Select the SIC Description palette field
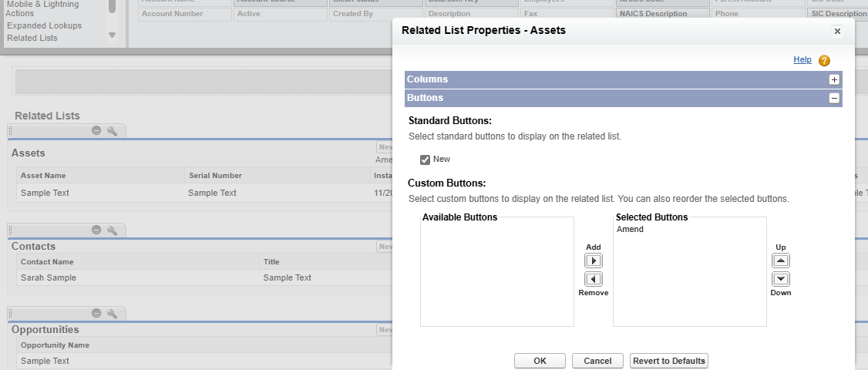 click(838, 14)
